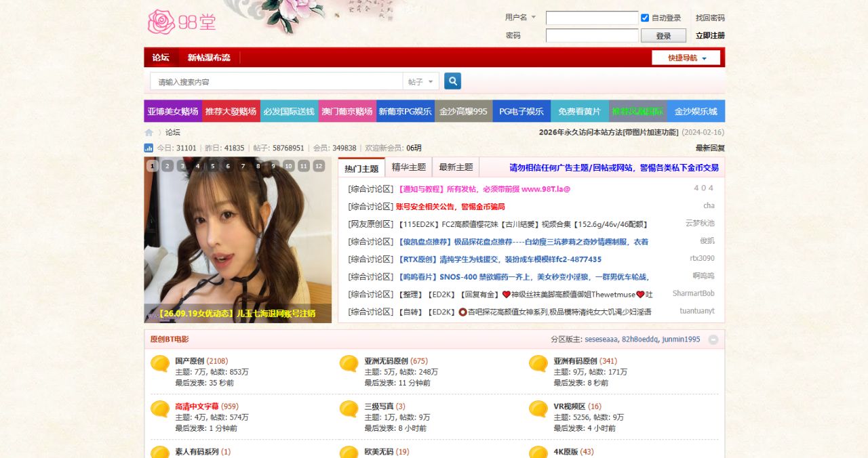Open the 用户名 login type dropdown
The image size is (868, 458).
(520, 18)
